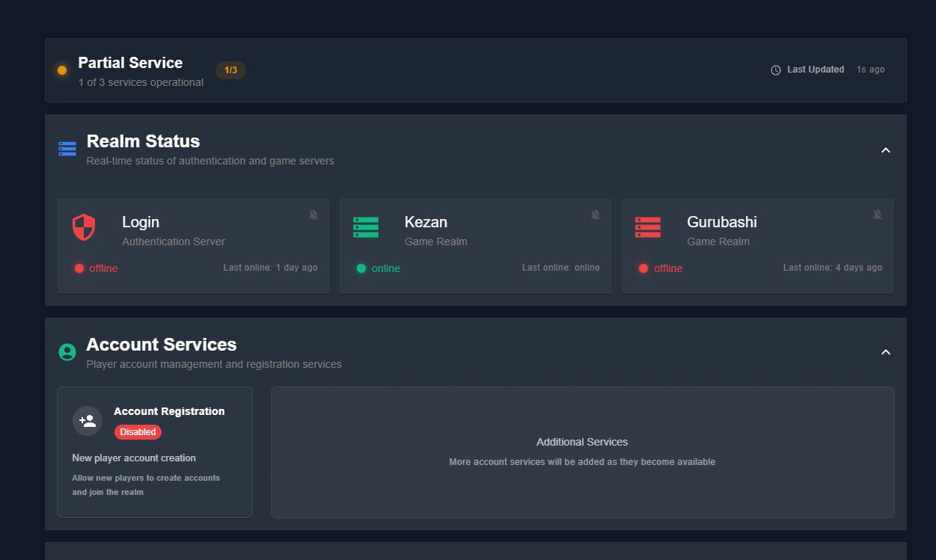Click the '1s ago' timestamp

(x=871, y=70)
